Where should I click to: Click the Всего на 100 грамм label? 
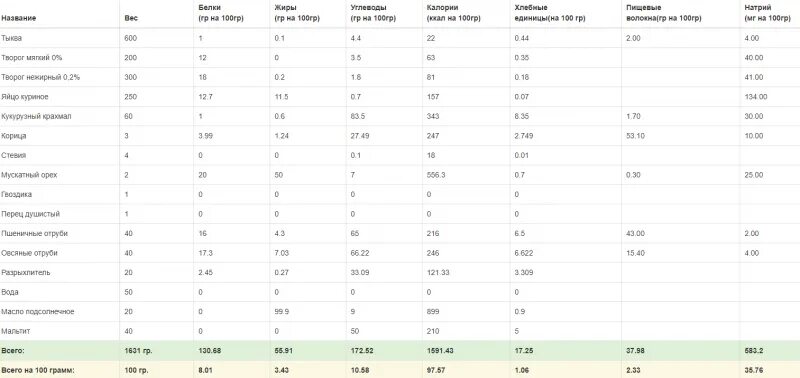point(38,370)
